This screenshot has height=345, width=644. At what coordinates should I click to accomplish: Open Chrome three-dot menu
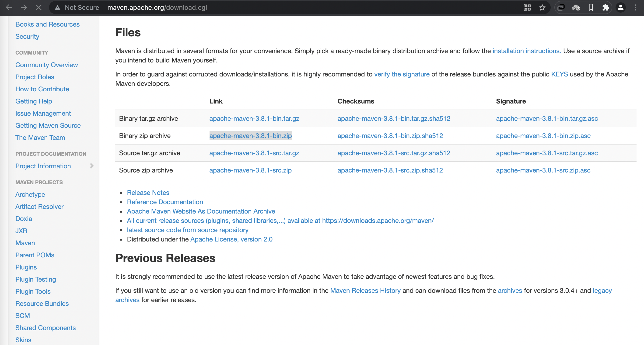click(x=635, y=7)
